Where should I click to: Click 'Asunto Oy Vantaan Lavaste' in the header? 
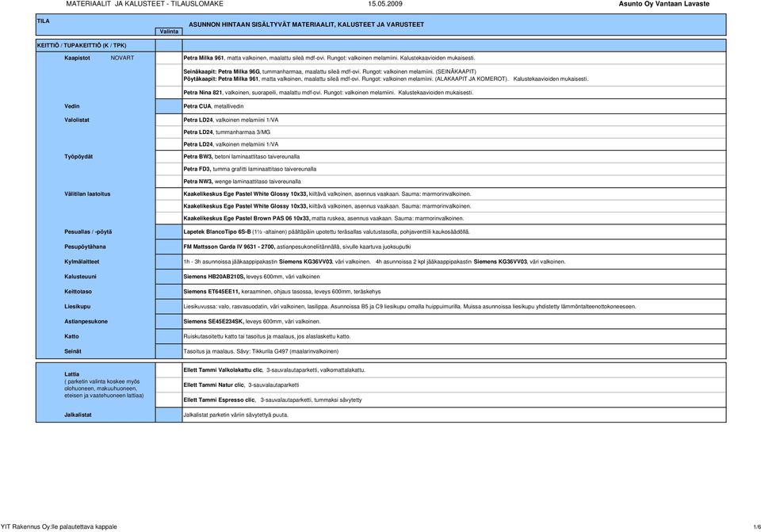[x=664, y=4]
